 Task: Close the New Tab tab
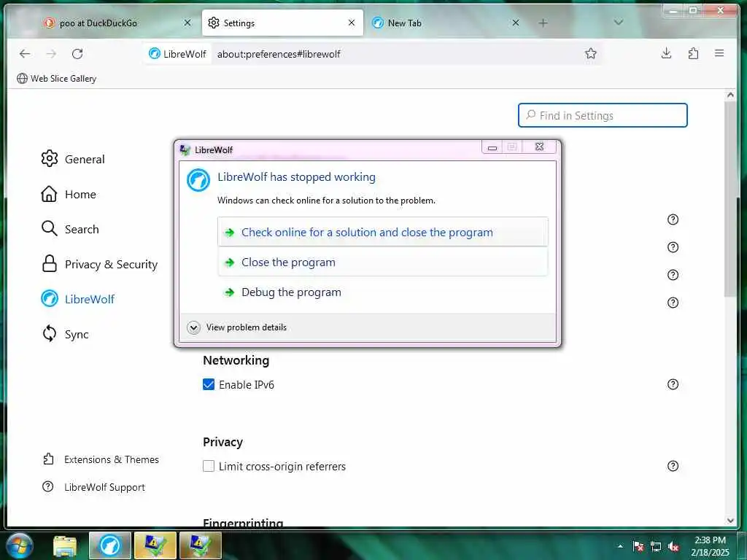tap(516, 23)
